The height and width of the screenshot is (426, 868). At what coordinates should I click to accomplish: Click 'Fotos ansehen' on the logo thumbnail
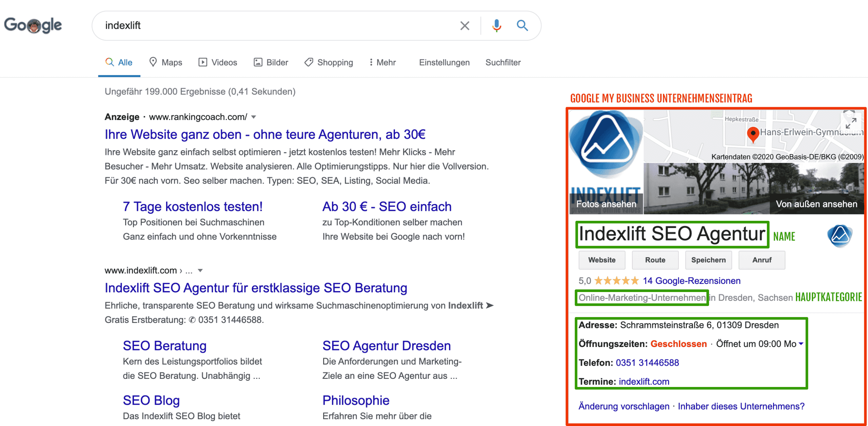[x=606, y=204]
